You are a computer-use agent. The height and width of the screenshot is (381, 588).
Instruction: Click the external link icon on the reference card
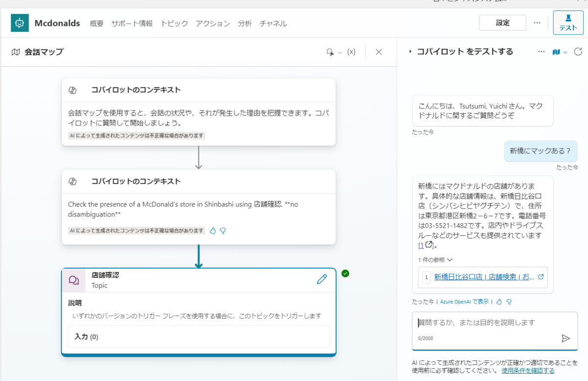click(540, 277)
